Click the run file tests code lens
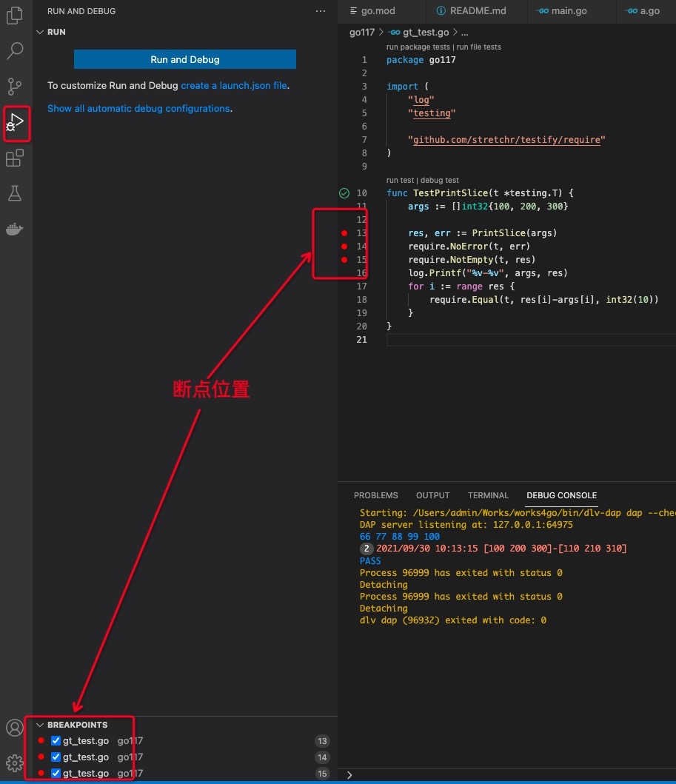 coord(478,47)
